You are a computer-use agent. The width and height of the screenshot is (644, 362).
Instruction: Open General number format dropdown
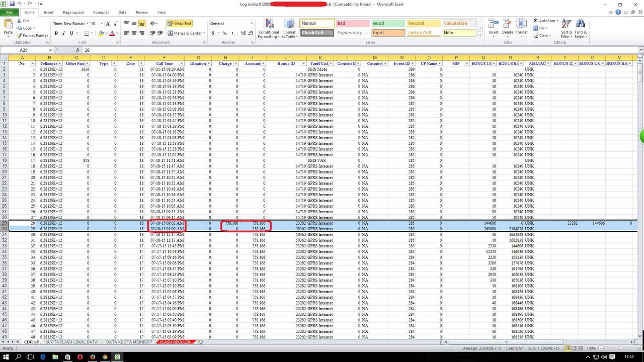pos(252,24)
